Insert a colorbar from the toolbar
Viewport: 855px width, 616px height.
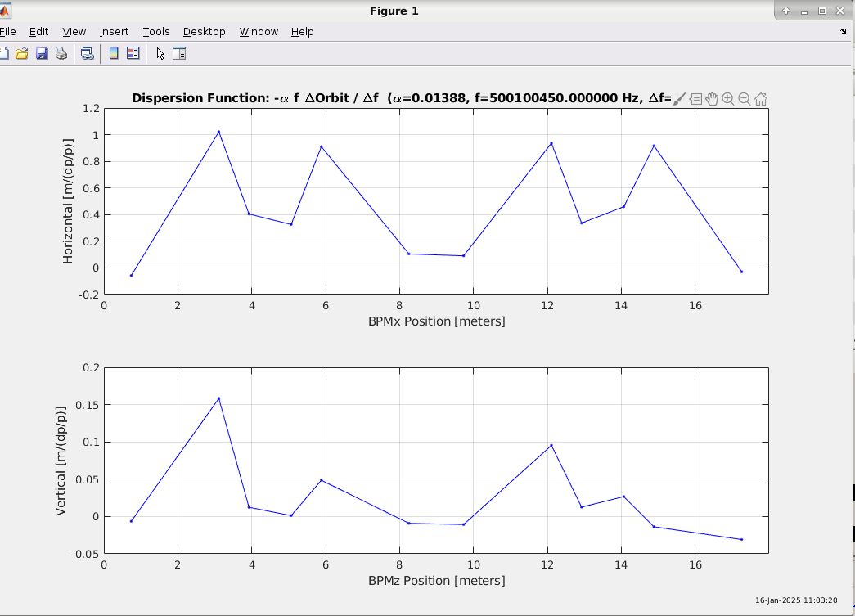(x=114, y=54)
